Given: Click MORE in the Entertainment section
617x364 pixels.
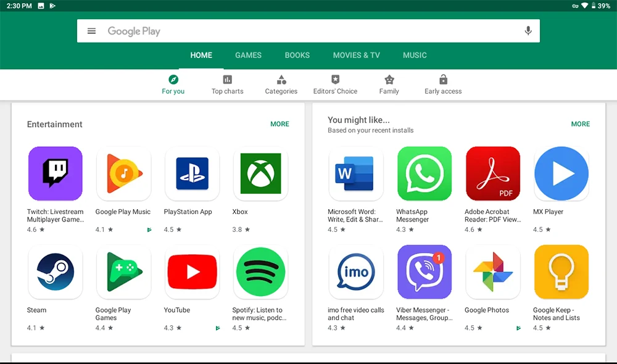Looking at the screenshot, I should 280,124.
